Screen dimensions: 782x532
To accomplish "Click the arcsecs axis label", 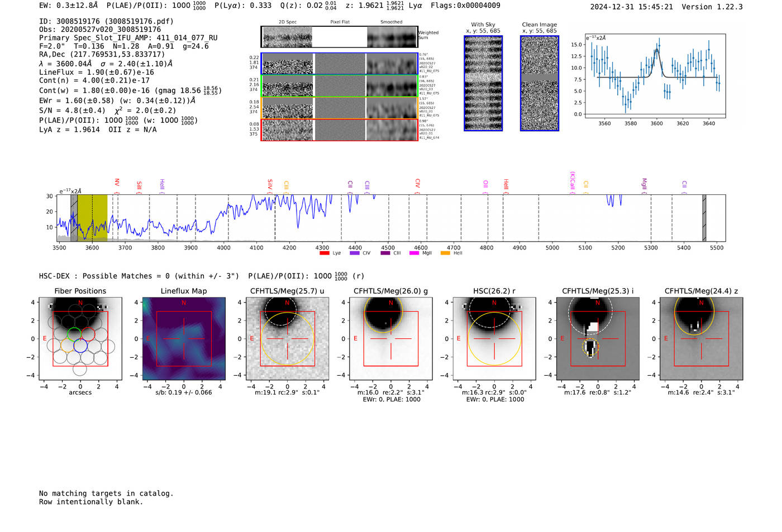I will click(80, 392).
